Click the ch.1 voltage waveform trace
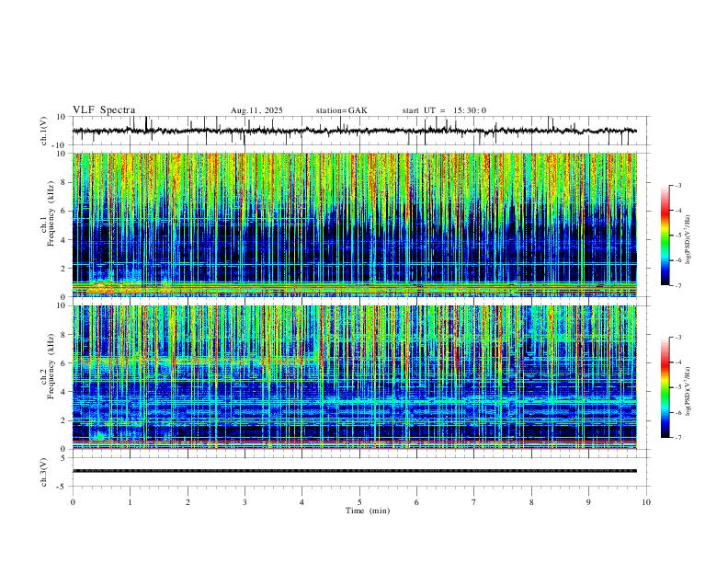This screenshot has width=728, height=563. [354, 131]
